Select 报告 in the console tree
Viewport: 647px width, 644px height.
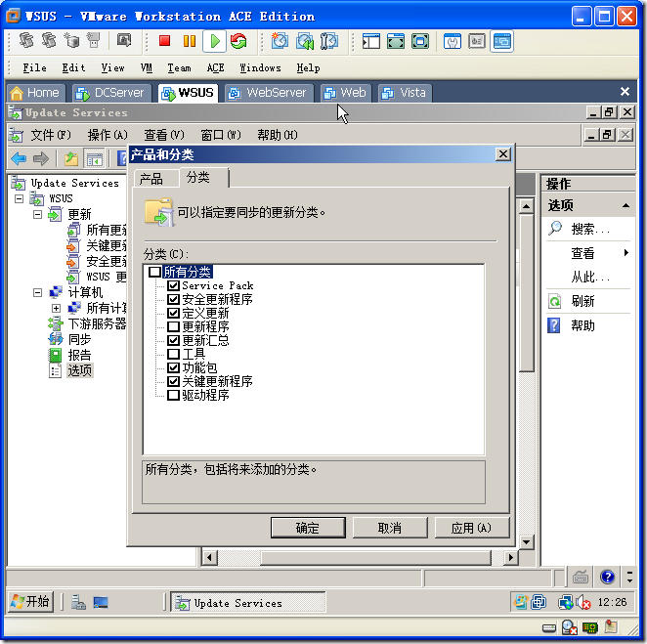click(x=79, y=355)
